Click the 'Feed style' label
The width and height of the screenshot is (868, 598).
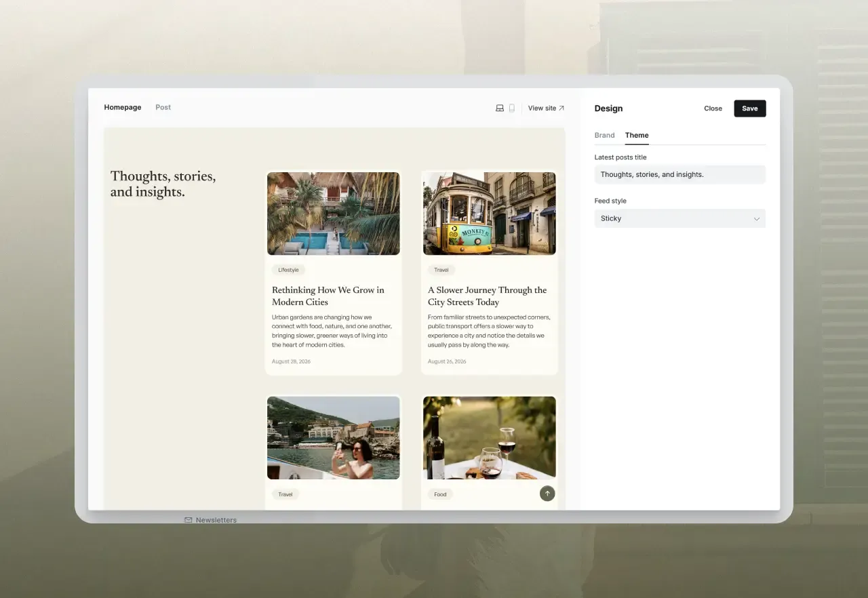click(x=610, y=201)
